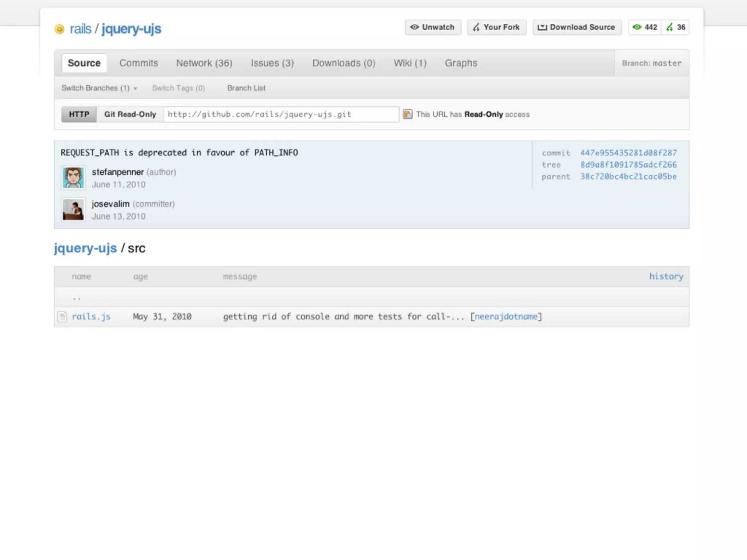Click the green fork count 36
This screenshot has width=747, height=560.
click(x=676, y=27)
